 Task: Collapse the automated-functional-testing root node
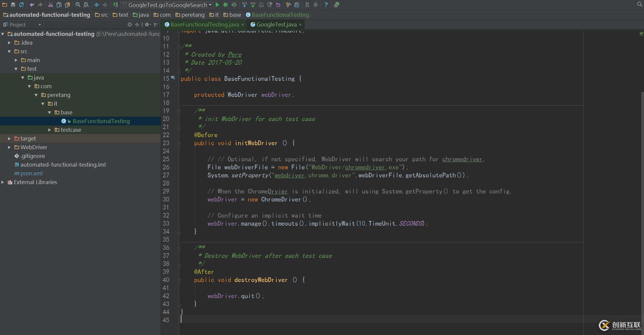3,34
